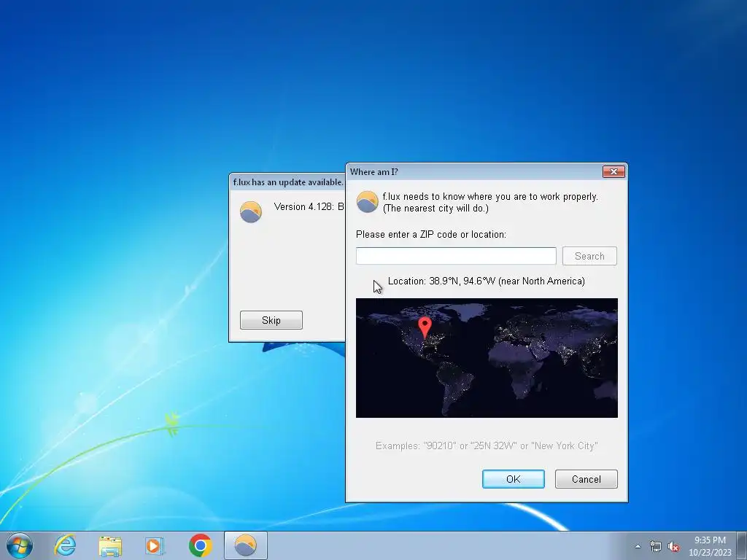Confirm location with the OK button

click(x=513, y=479)
